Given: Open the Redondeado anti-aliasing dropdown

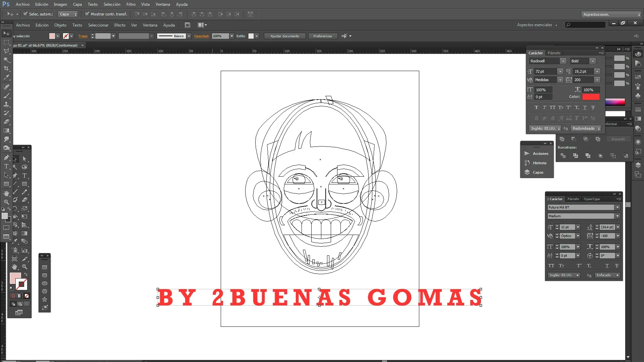Looking at the screenshot, I should click(x=586, y=128).
